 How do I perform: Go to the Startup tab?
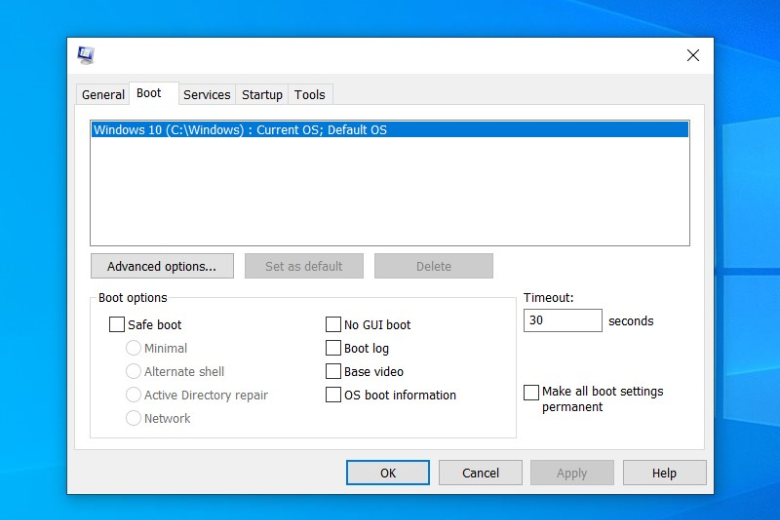pyautogui.click(x=262, y=95)
